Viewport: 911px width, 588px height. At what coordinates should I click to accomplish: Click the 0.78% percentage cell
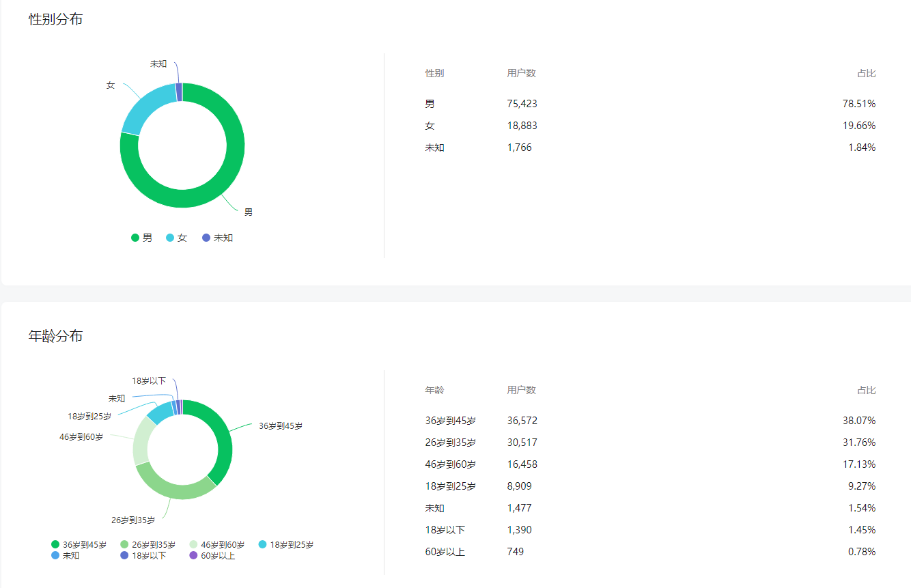(862, 552)
